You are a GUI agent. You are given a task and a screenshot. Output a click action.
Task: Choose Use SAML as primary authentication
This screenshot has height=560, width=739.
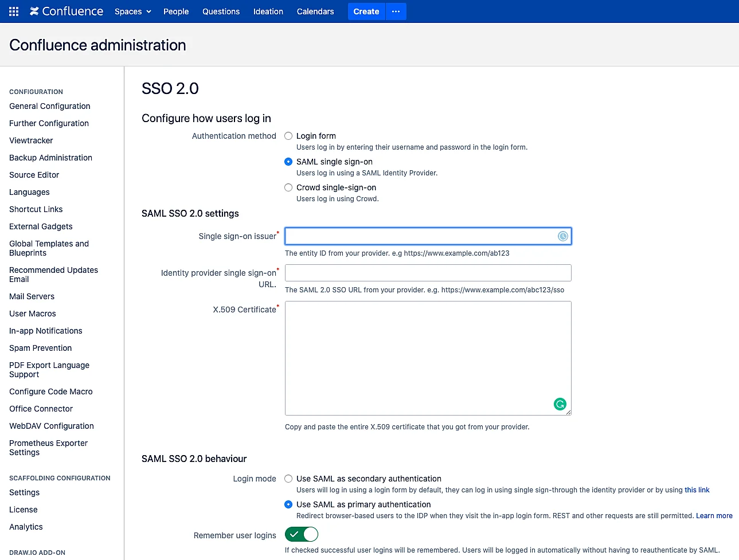tap(288, 504)
